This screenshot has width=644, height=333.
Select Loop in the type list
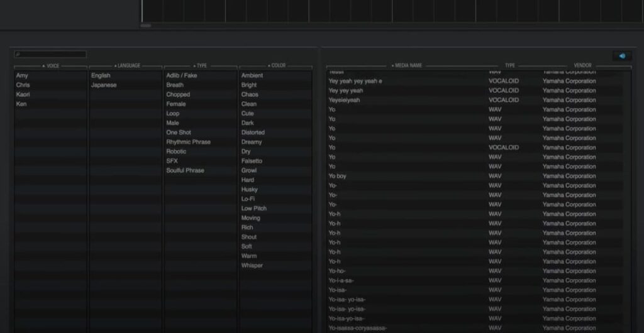pyautogui.click(x=201, y=113)
